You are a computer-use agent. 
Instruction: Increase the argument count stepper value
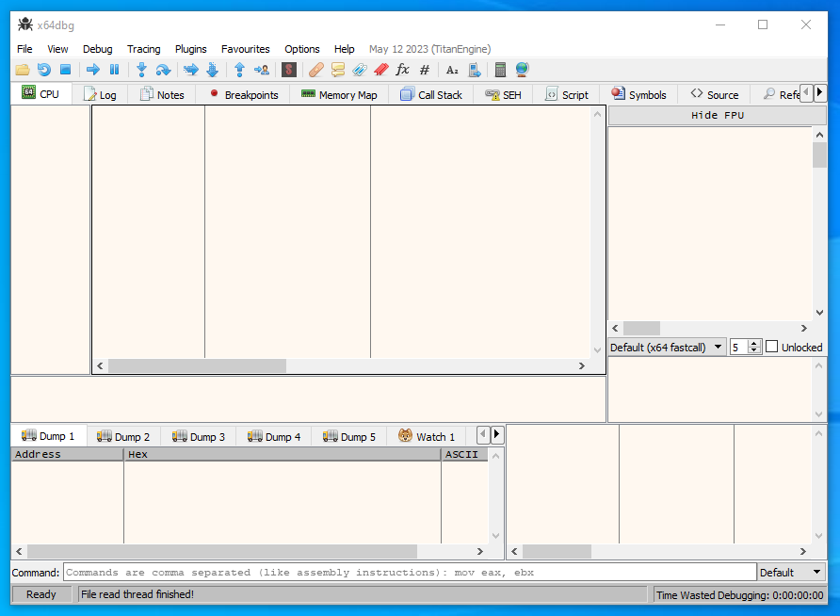(x=753, y=343)
